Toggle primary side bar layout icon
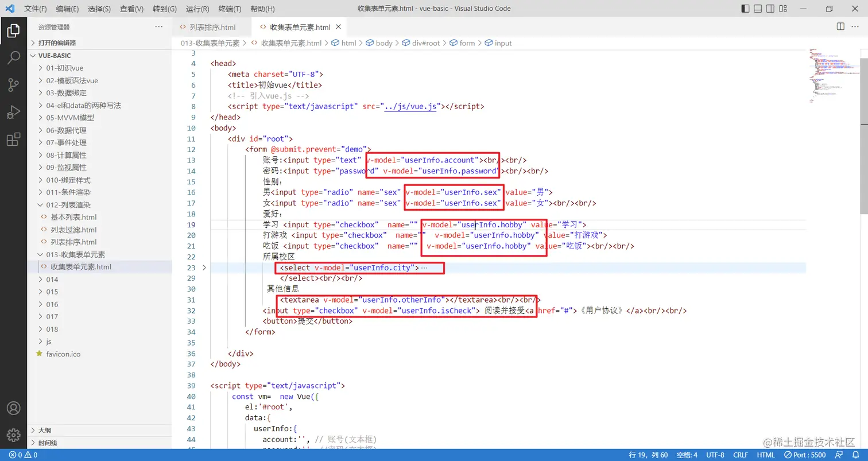Viewport: 868px width, 461px height. pyautogui.click(x=745, y=9)
